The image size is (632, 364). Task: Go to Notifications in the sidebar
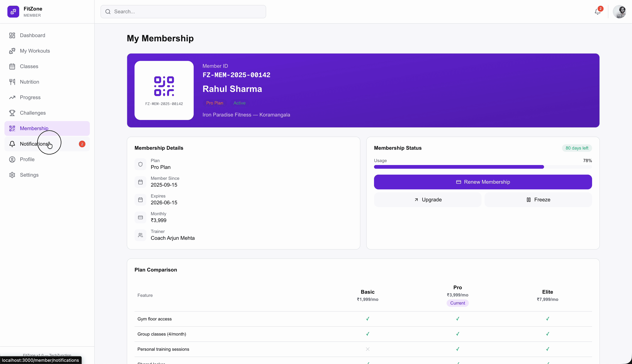pos(34,144)
